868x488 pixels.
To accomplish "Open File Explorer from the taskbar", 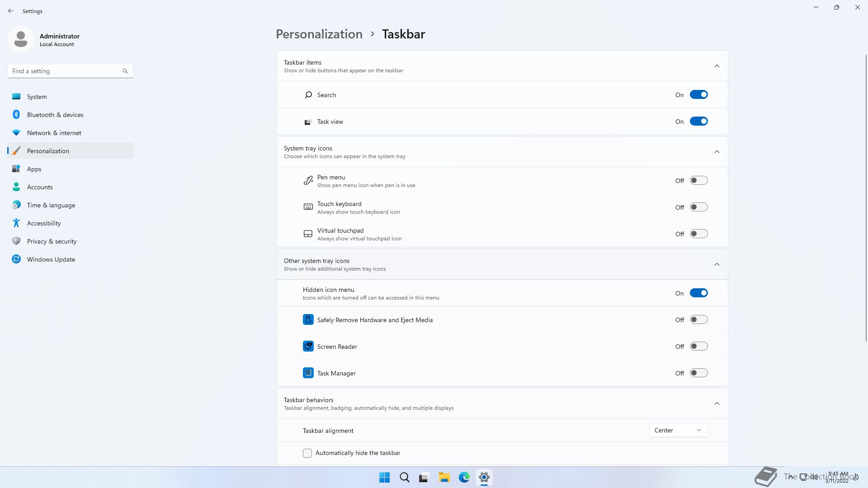I will click(x=444, y=477).
